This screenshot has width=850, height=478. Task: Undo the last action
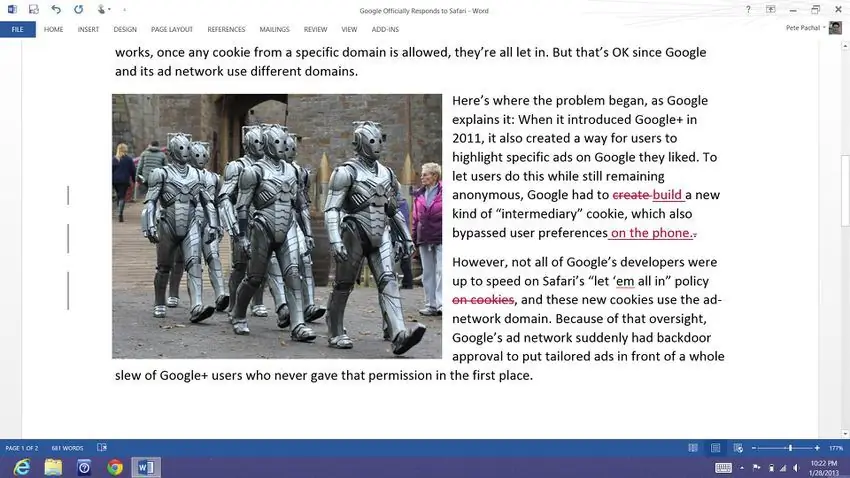point(56,9)
